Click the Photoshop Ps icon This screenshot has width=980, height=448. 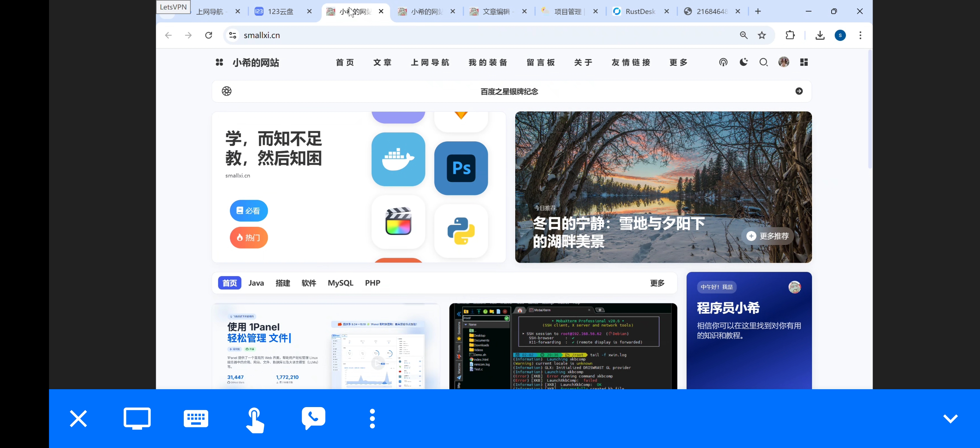pos(461,168)
